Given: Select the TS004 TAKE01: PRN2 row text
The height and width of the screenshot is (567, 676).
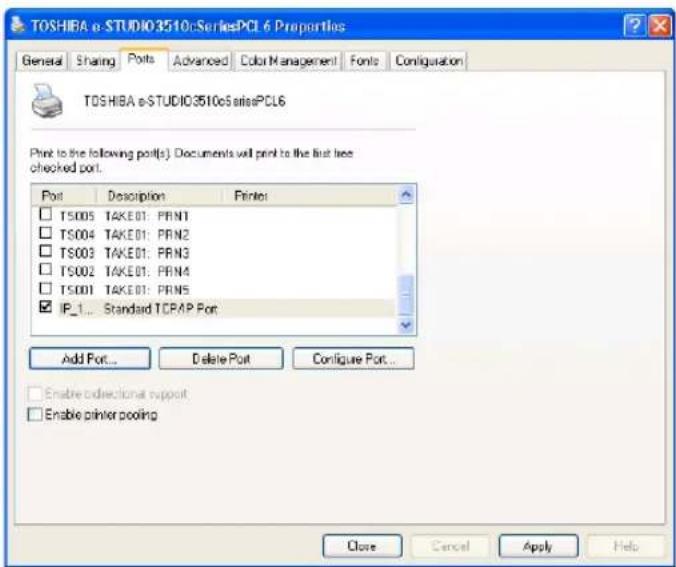Looking at the screenshot, I should pos(124,235).
